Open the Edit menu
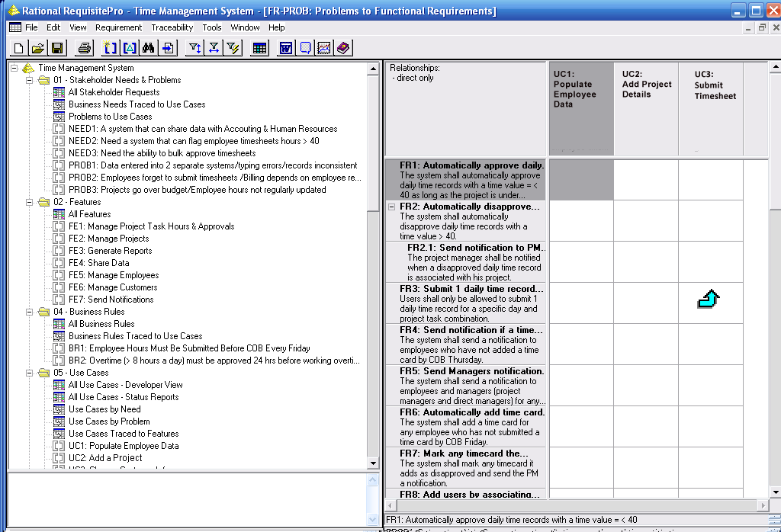781x532 pixels. (53, 27)
